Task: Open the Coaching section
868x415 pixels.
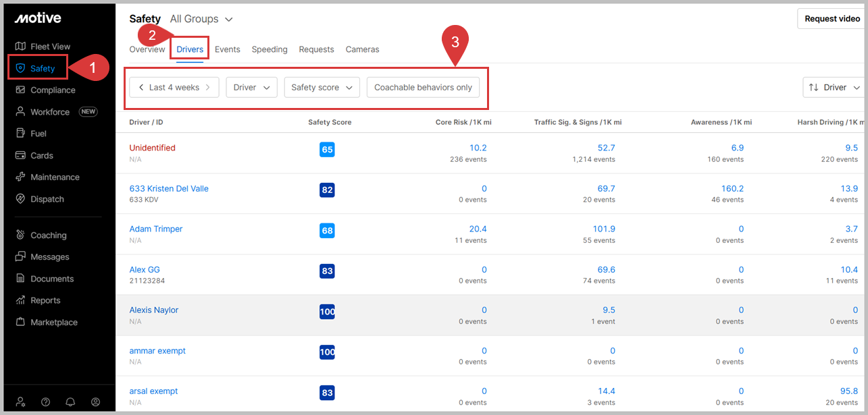Action: 41,235
